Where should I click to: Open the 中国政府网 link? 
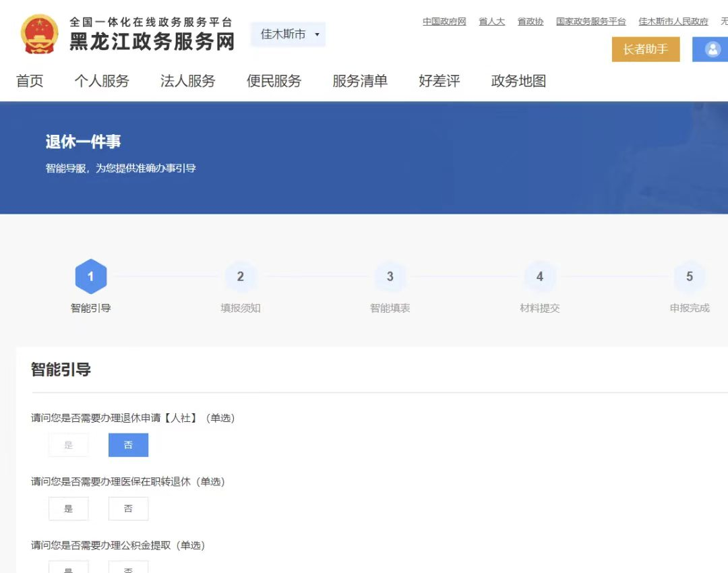click(444, 22)
